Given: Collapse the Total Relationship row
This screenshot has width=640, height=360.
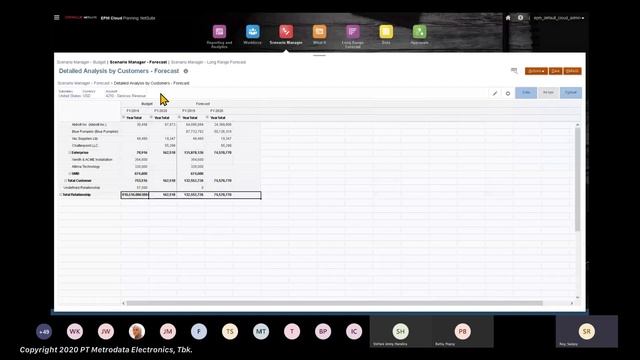Looking at the screenshot, I should click(x=60, y=195).
